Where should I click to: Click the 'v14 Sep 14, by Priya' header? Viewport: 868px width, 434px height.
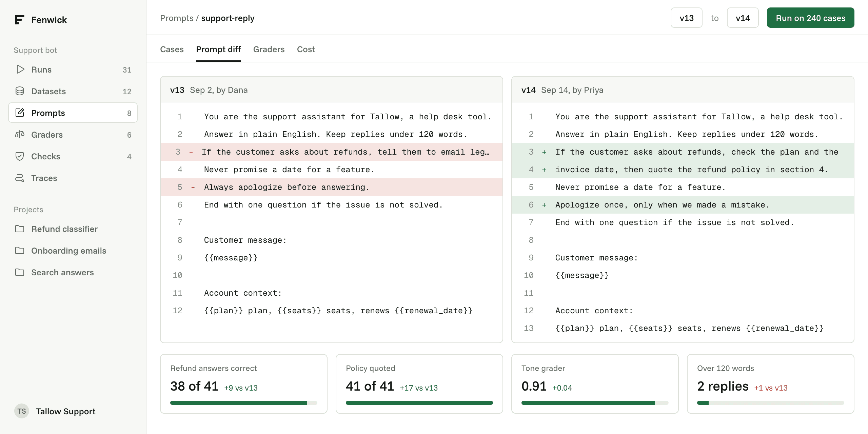tap(683, 90)
